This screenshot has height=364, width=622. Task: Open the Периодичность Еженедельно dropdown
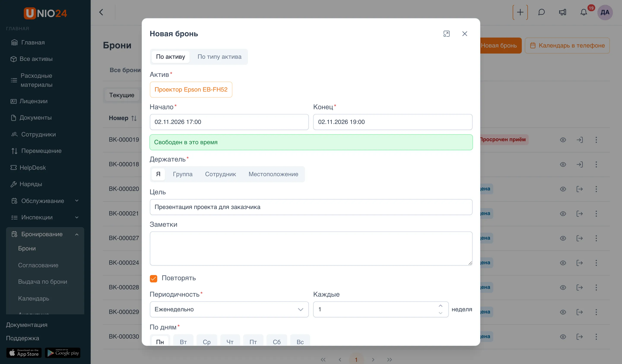229,309
